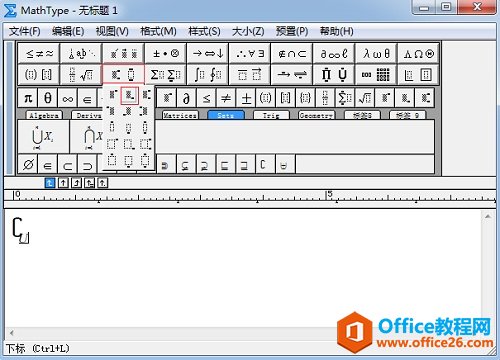Click the subscript and superscript templates palette button
Screen dimensions: 500x360
click(123, 74)
